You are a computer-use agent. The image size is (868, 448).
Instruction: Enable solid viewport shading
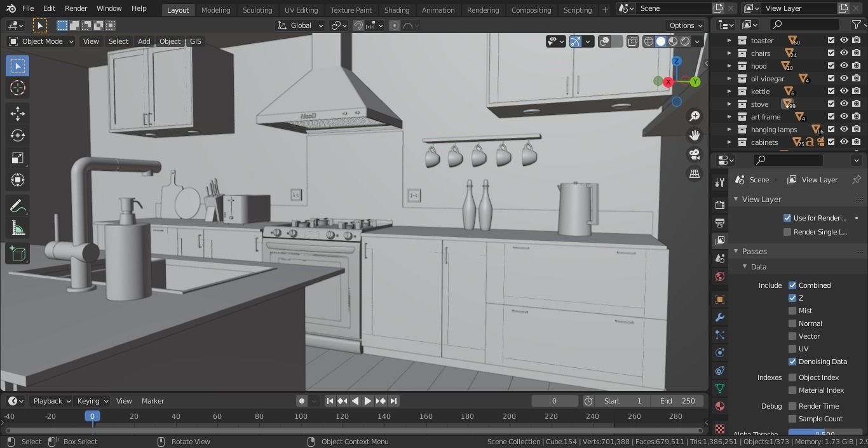pyautogui.click(x=661, y=41)
